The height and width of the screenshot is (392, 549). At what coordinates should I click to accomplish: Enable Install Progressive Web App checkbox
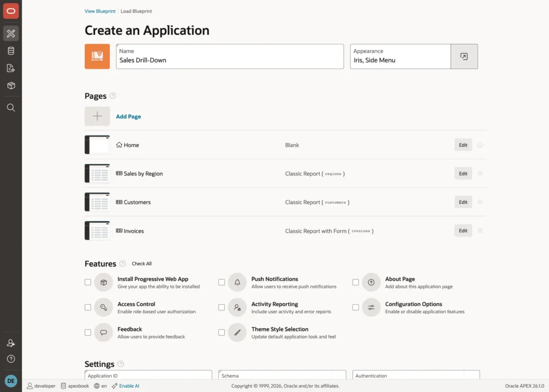point(88,282)
